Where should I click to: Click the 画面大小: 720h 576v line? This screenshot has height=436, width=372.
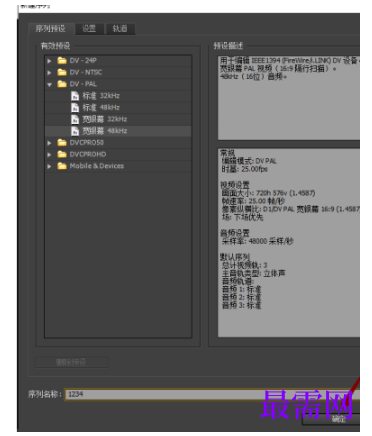pyautogui.click(x=268, y=193)
